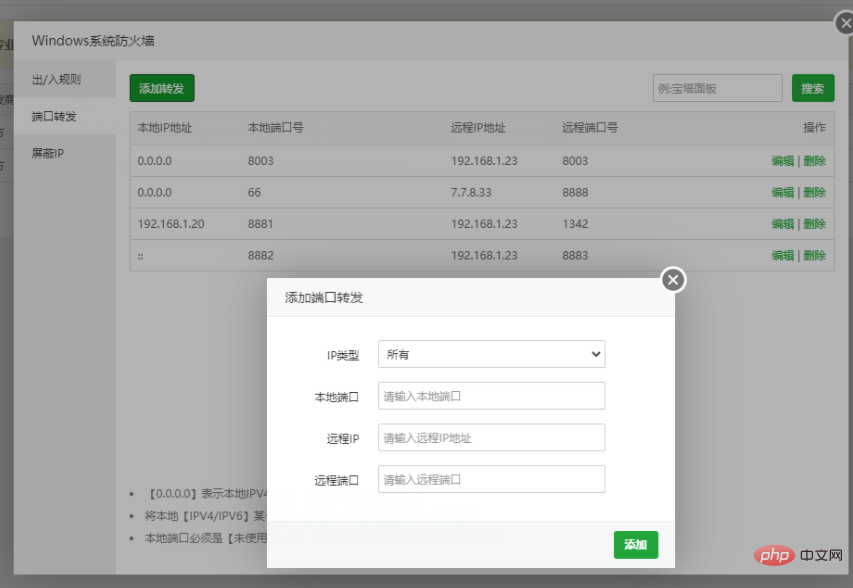Viewport: 853px width, 588px height.
Task: Click remote port value 8883
Action: [575, 256]
